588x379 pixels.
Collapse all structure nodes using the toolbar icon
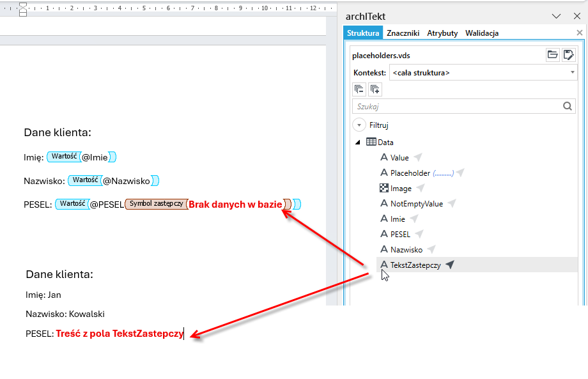point(359,89)
